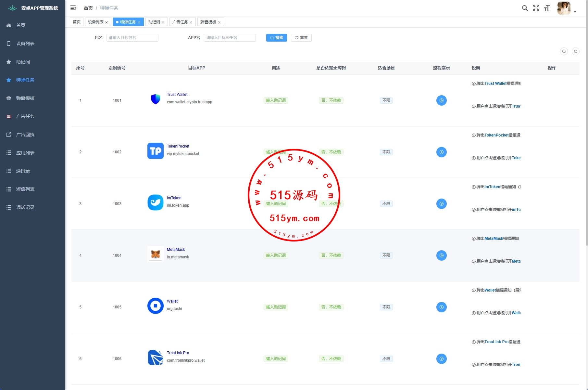Click the page vertical scrollbar
This screenshot has width=588, height=390.
[587, 123]
